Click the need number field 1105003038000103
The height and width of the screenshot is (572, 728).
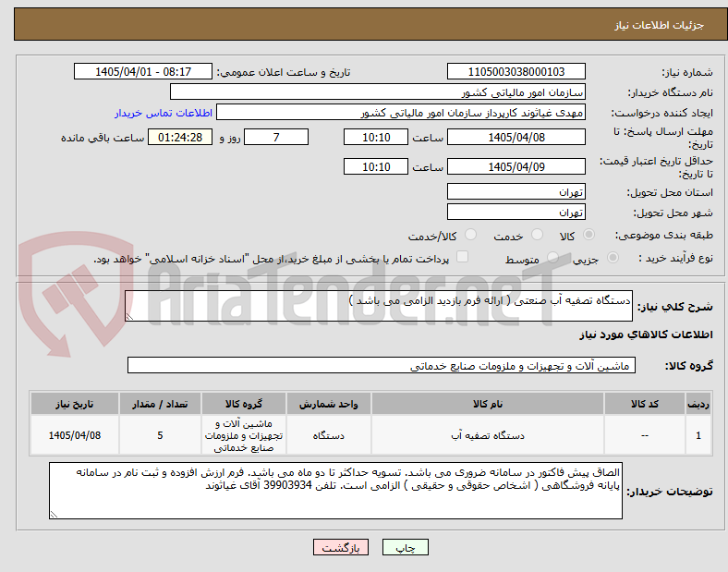(x=516, y=71)
